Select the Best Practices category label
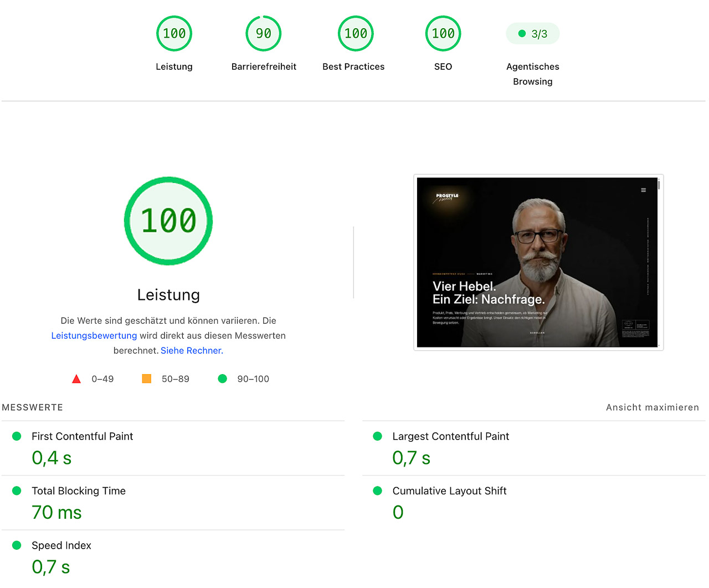Viewport: 709px width, 588px height. pos(353,67)
